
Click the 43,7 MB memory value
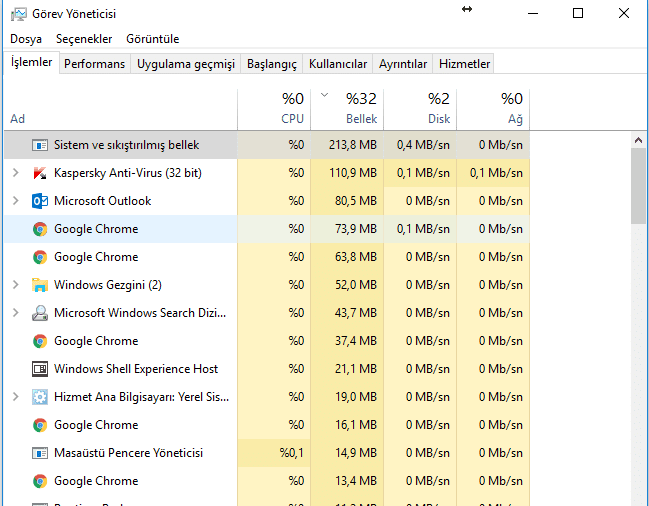pos(356,313)
